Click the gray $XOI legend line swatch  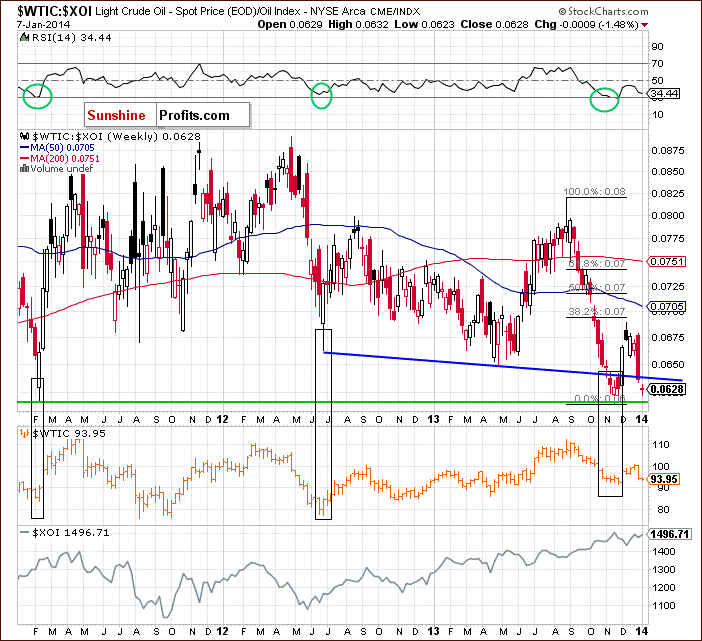tap(25, 533)
